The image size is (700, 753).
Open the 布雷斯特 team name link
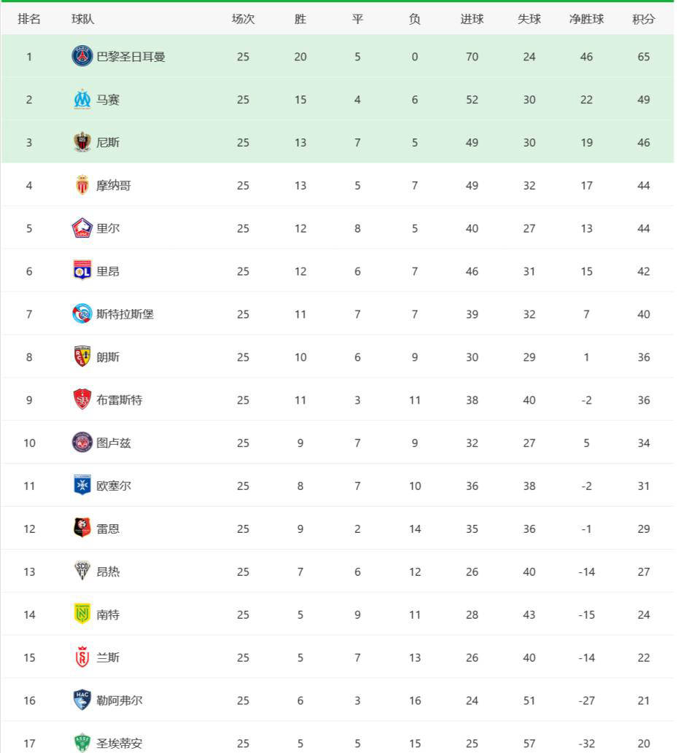tap(120, 400)
